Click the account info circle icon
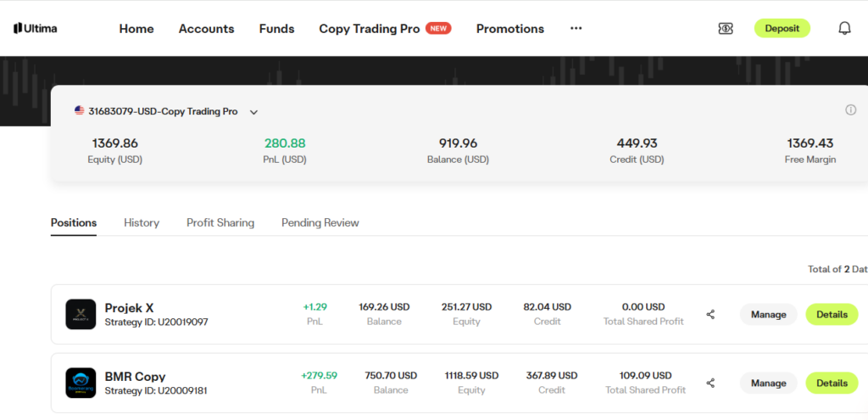This screenshot has height=420, width=868. (851, 110)
